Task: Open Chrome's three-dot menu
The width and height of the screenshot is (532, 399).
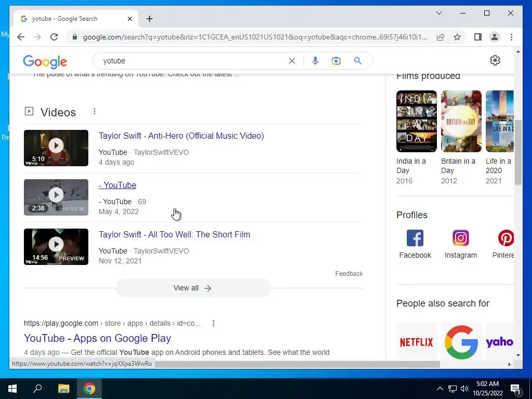Action: (511, 37)
